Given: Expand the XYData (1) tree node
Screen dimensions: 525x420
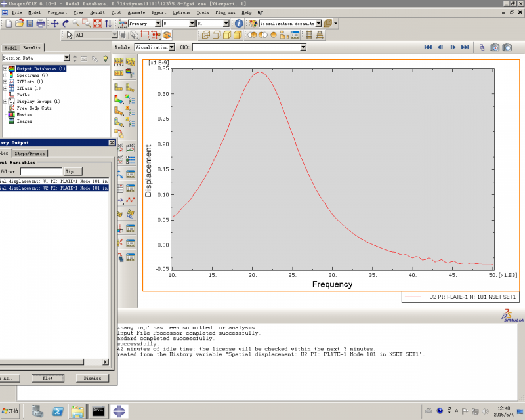Looking at the screenshot, I should coord(5,88).
